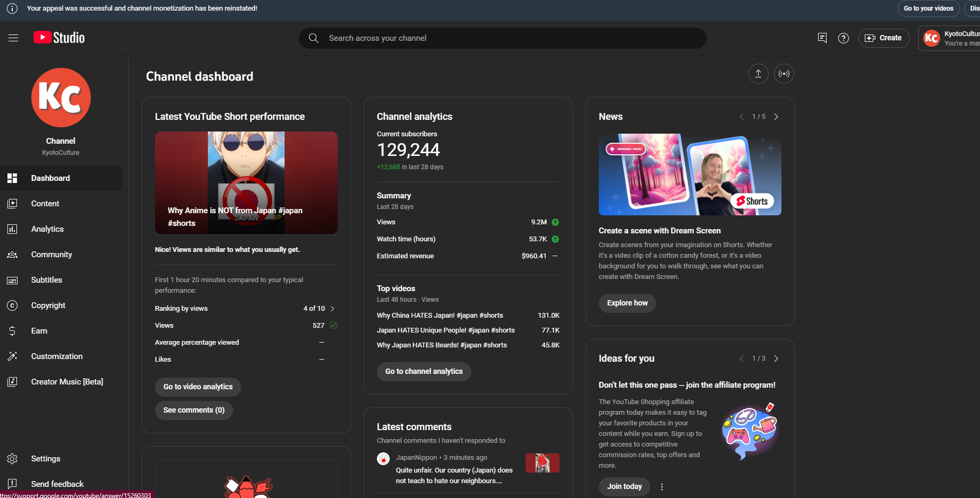
Task: Click the KC account avatar in header
Action: [932, 38]
